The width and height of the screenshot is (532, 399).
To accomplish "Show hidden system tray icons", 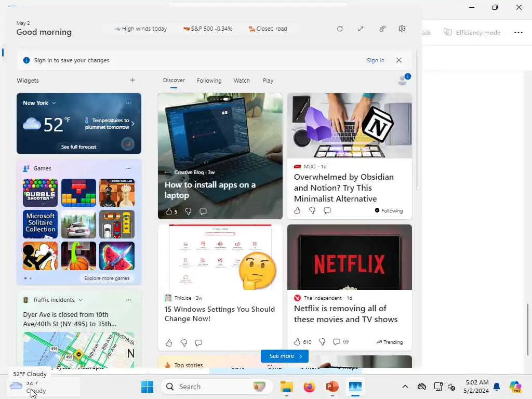I will [x=405, y=387].
